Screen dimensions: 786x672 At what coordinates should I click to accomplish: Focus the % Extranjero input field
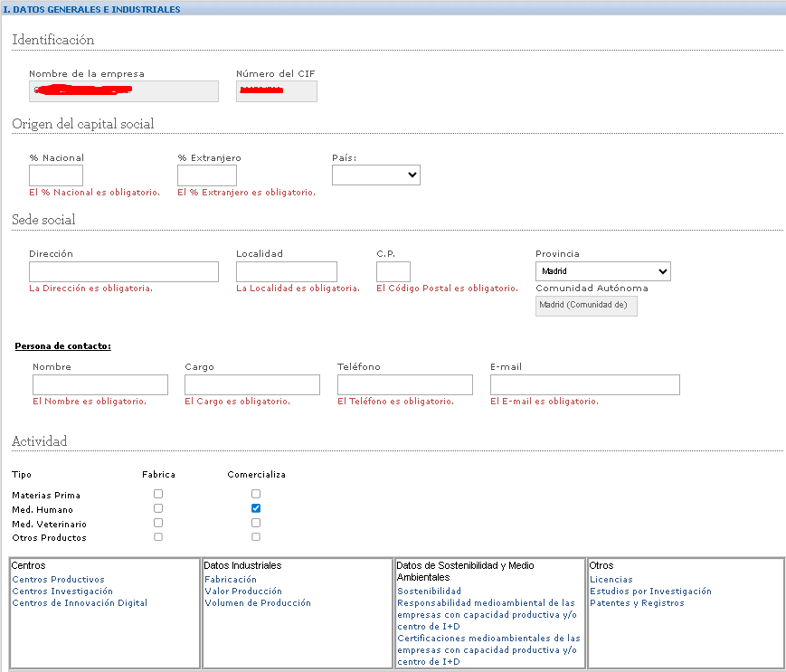point(206,175)
